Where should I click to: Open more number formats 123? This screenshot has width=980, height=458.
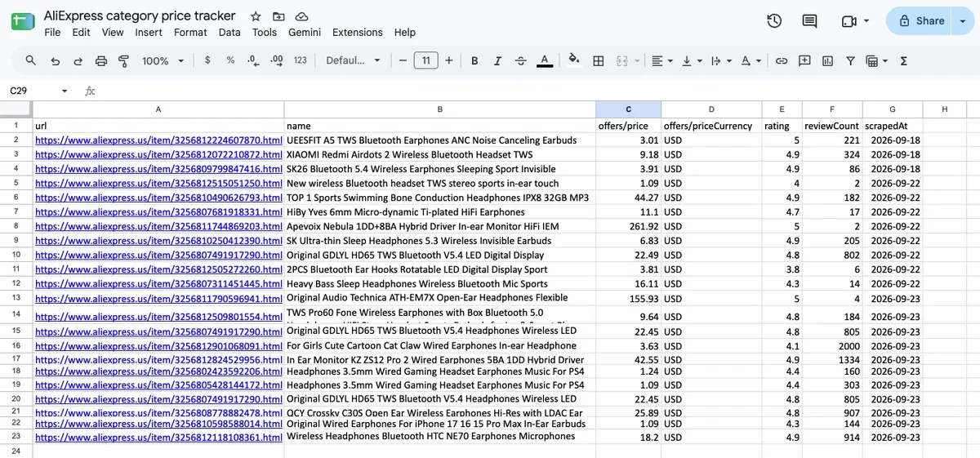(301, 60)
